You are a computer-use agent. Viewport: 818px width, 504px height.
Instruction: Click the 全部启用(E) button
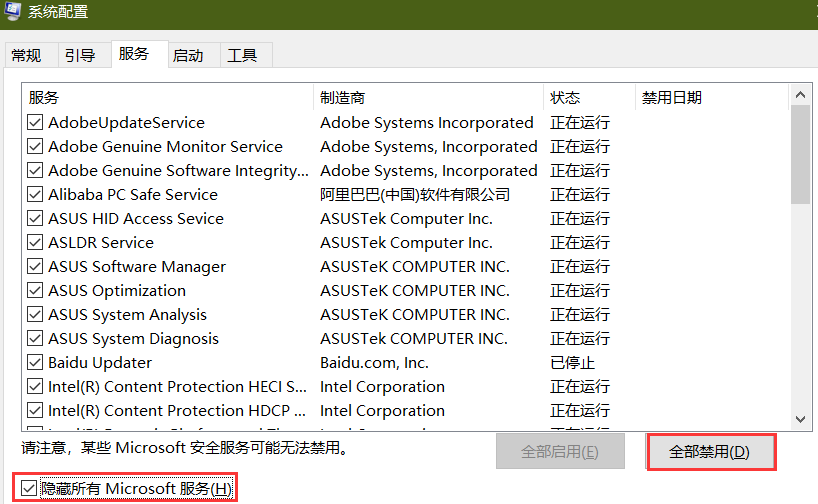point(560,451)
